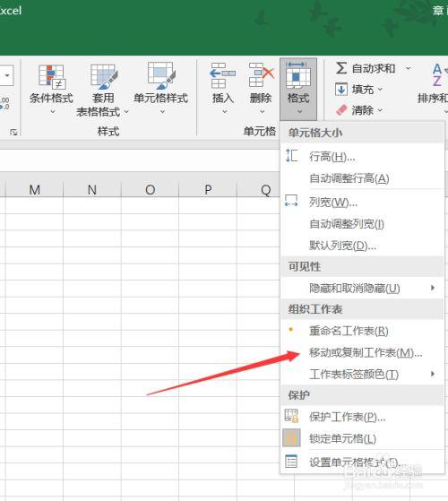Expand the 工作表标签颜色 submenu arrow
Screen dimensions: 448x501
[433, 374]
